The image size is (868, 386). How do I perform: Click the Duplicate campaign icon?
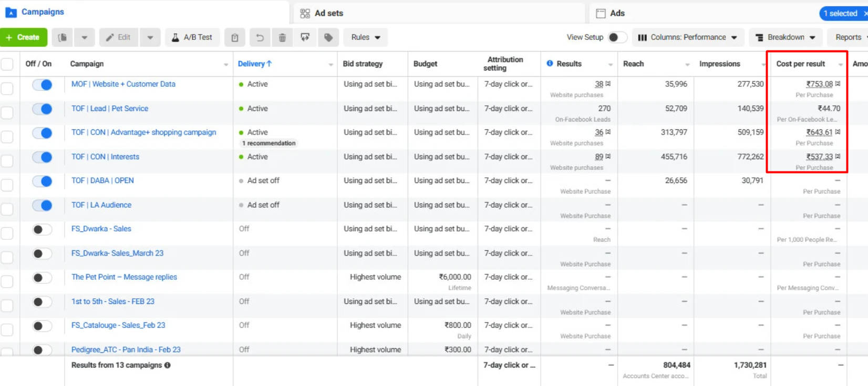(x=63, y=37)
